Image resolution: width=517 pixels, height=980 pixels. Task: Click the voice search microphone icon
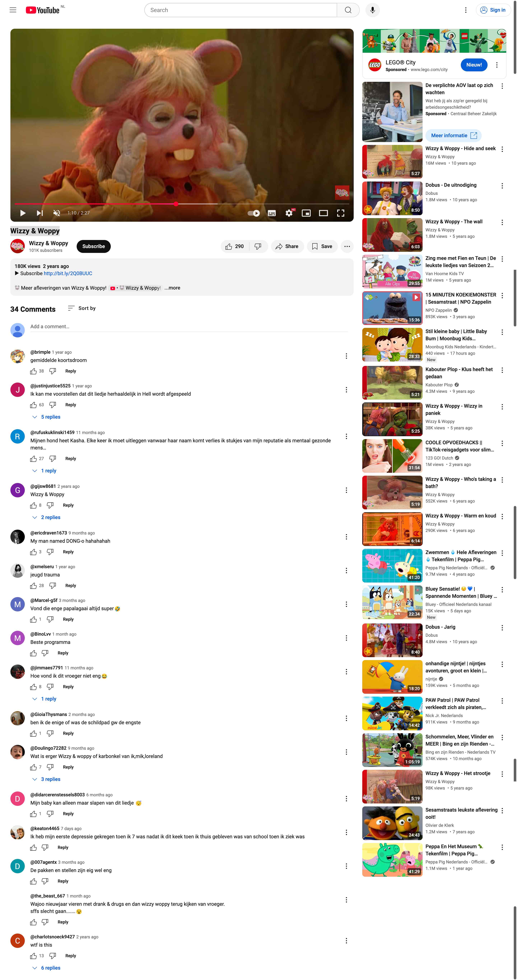372,10
